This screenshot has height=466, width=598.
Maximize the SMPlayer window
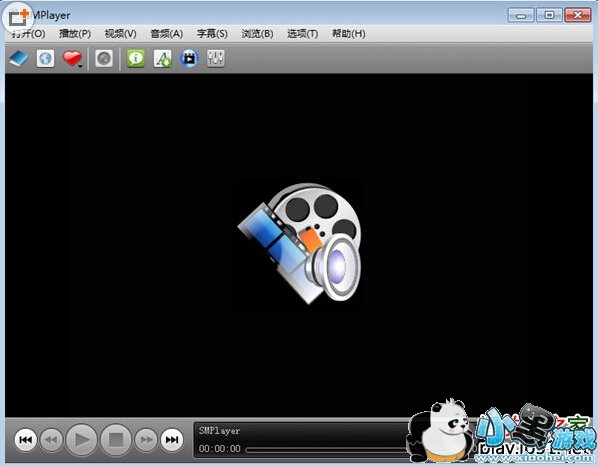pos(549,15)
